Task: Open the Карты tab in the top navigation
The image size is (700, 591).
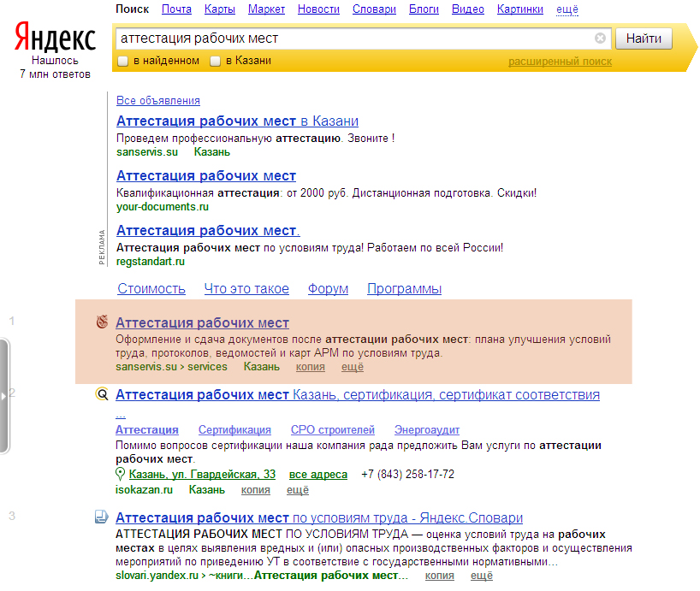Action: point(220,9)
